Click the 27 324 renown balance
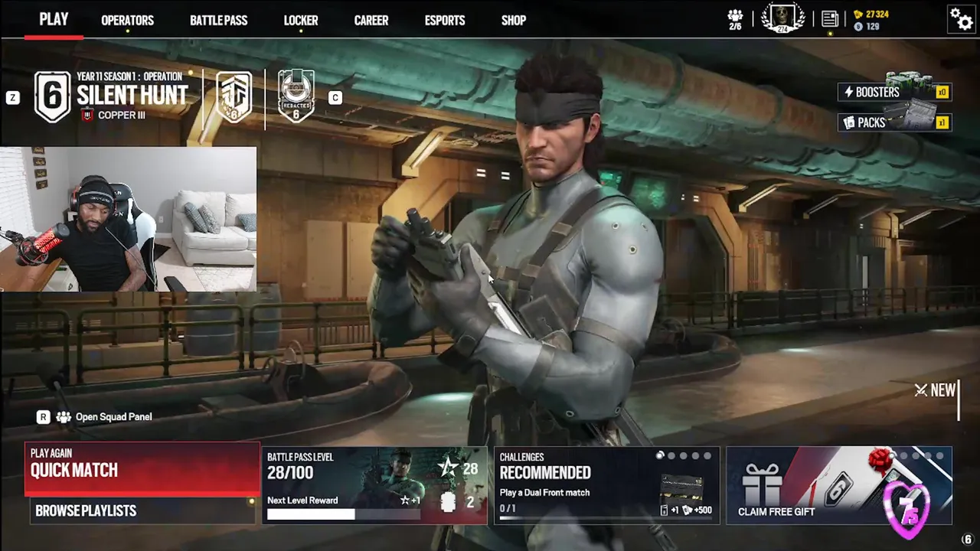Viewport: 980px width, 551px height. click(x=877, y=15)
